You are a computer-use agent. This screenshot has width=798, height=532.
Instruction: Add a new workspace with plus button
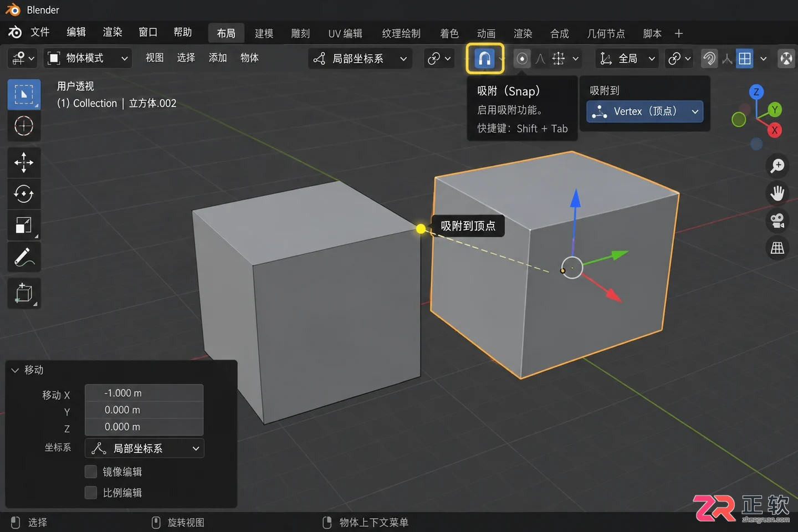[x=679, y=34]
